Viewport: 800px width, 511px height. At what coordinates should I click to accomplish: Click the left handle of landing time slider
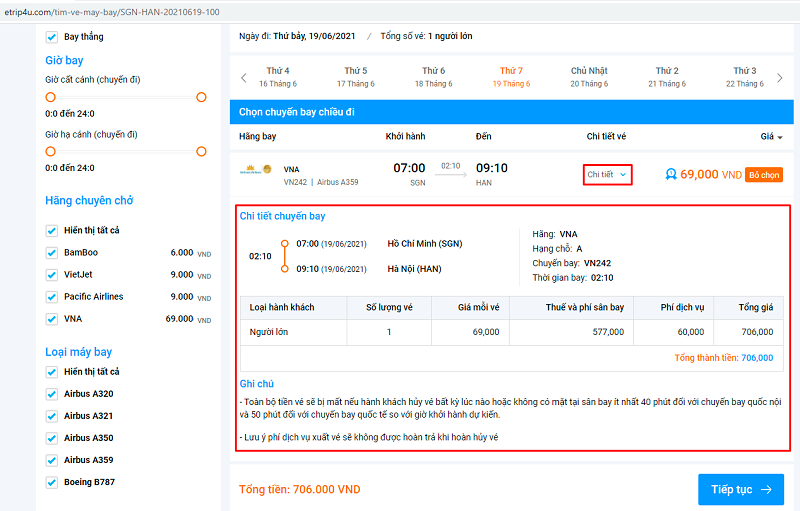50,151
